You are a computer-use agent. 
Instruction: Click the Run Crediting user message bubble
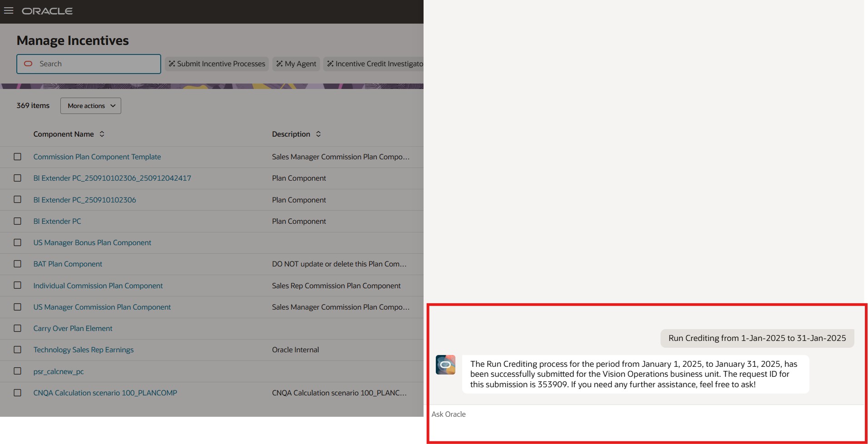point(757,338)
